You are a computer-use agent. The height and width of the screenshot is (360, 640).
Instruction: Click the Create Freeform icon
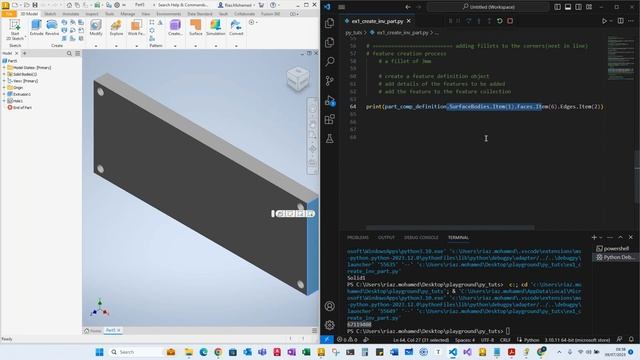(x=175, y=28)
